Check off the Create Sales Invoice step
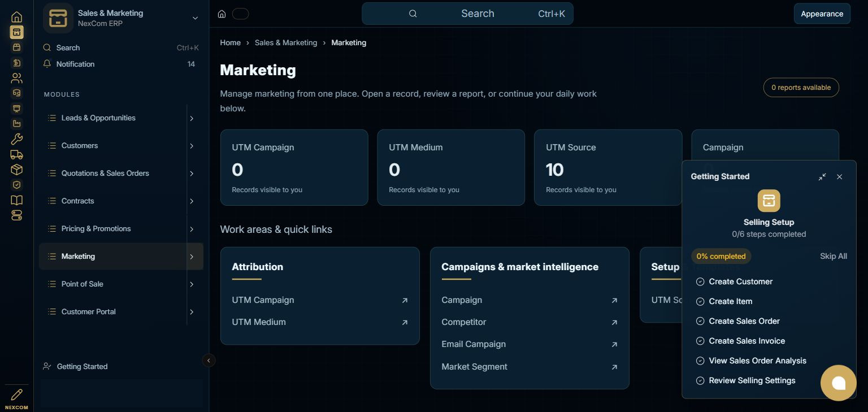This screenshot has width=868, height=412. pyautogui.click(x=700, y=341)
